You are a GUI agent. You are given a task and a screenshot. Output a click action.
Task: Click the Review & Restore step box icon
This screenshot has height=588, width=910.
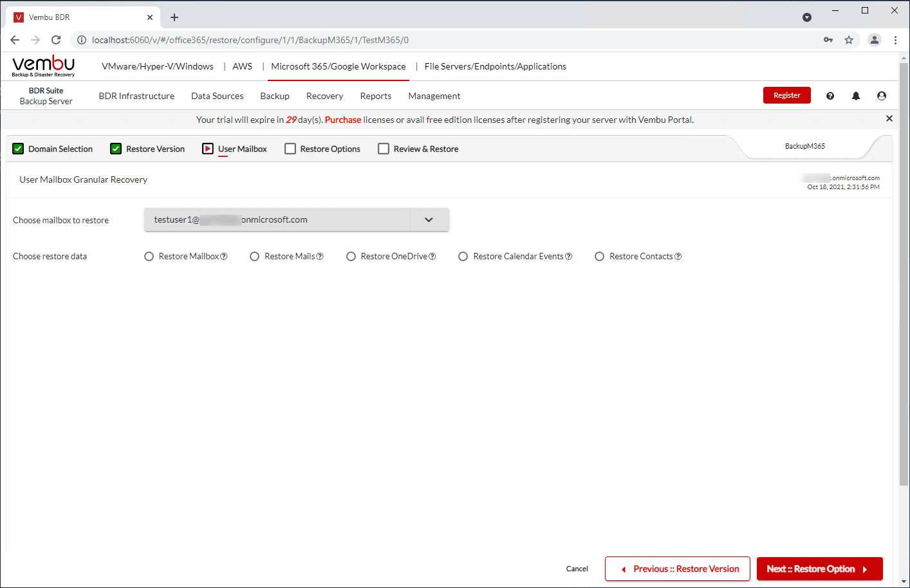click(x=384, y=149)
